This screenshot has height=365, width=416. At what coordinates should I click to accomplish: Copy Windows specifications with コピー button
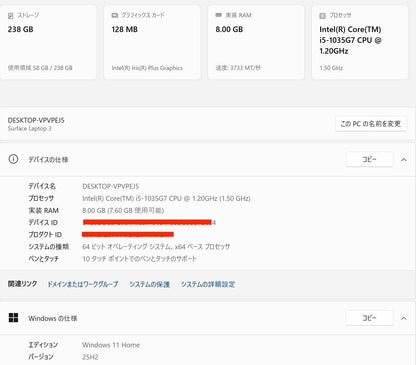click(369, 318)
